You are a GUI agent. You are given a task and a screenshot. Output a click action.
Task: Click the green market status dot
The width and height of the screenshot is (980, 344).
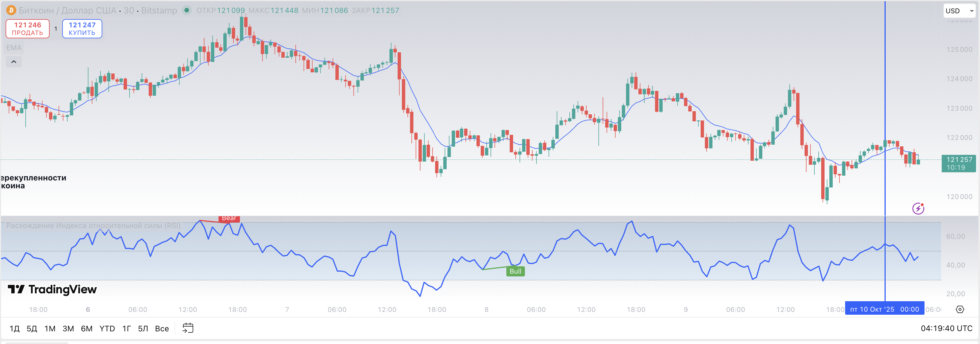(186, 10)
